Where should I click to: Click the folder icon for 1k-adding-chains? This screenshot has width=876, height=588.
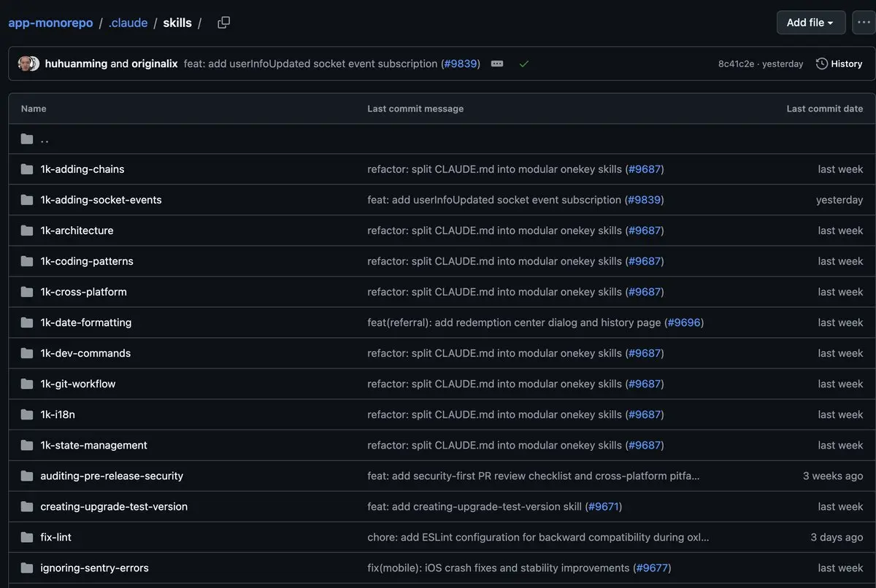point(27,169)
